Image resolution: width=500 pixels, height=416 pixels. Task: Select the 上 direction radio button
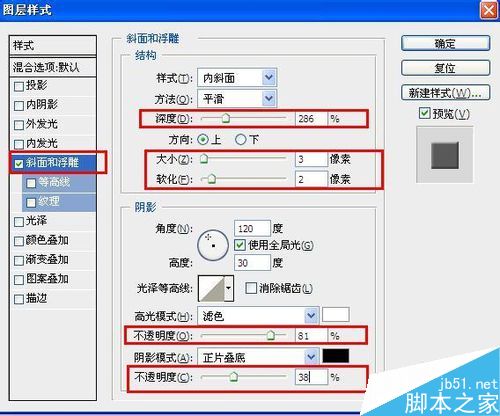203,139
